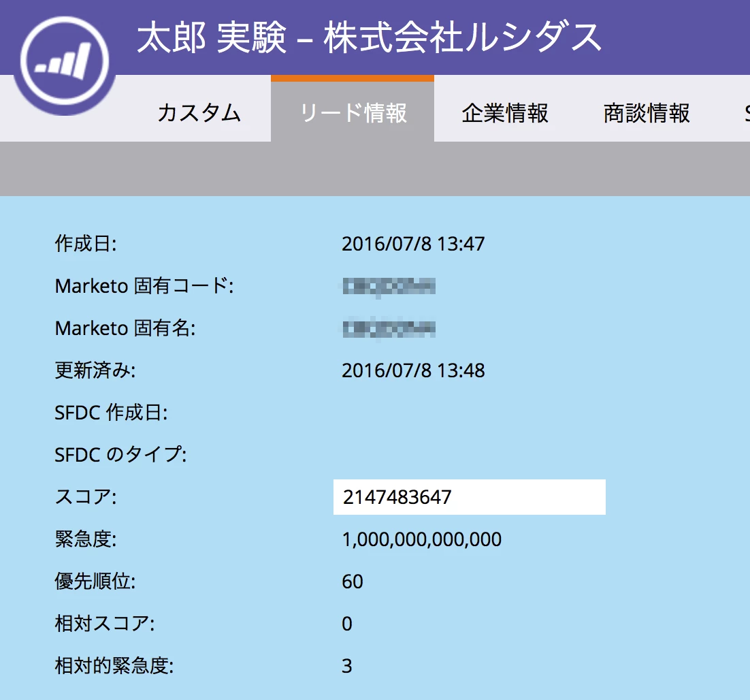Open the 企業情報 tab
The width and height of the screenshot is (750, 700).
[x=505, y=113]
